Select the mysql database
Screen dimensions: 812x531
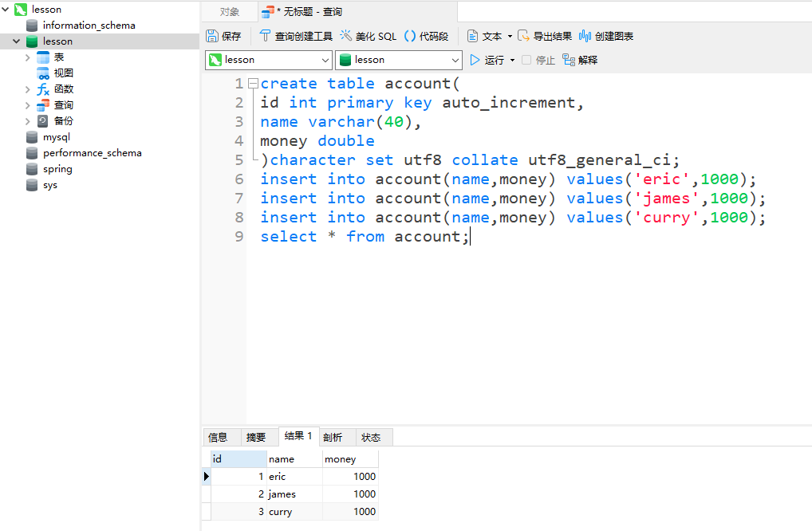[x=57, y=137]
